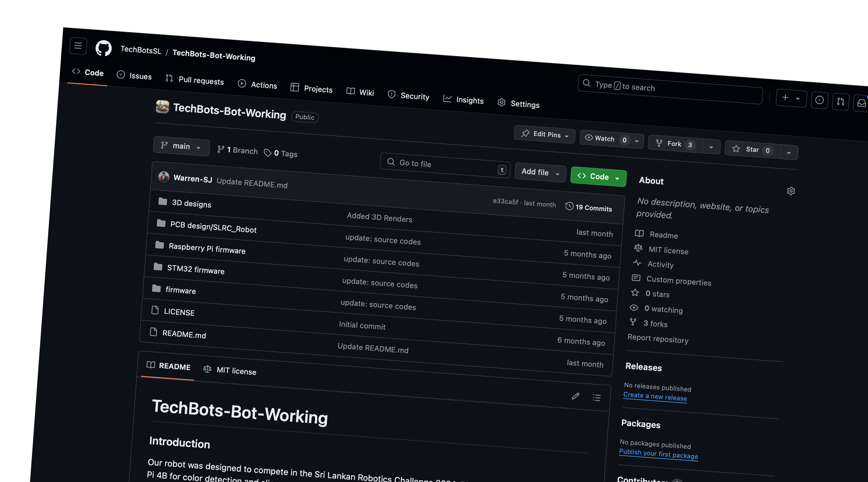
Task: Click the repository avatar thumbnail
Action: 162,107
